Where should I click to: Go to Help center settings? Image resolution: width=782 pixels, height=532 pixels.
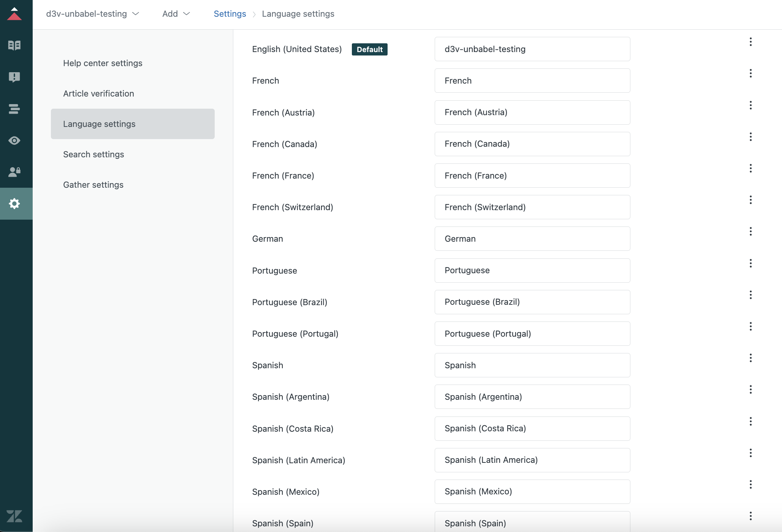click(x=133, y=63)
